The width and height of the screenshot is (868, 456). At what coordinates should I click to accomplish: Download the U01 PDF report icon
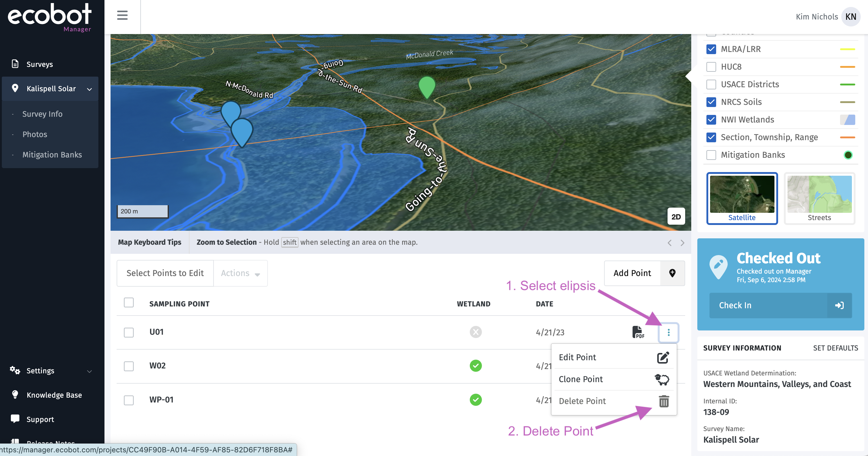(x=638, y=332)
